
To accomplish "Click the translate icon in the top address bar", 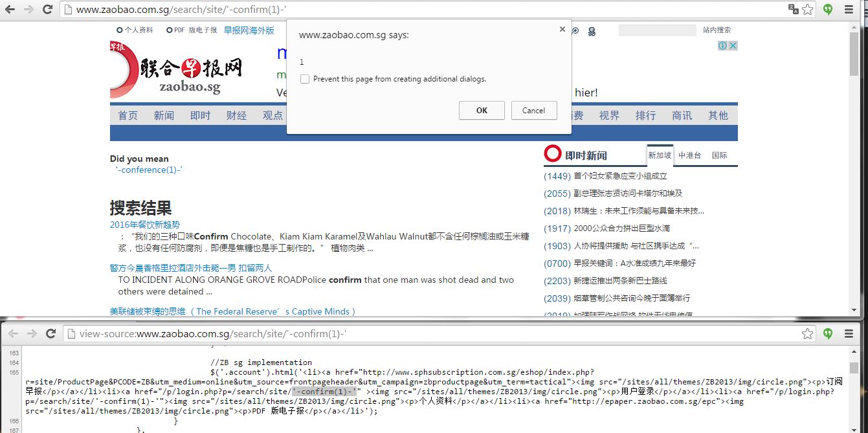I will pos(793,9).
